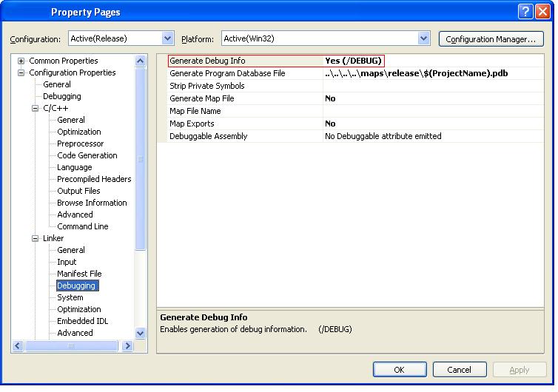Image resolution: width=558 pixels, height=392 pixels.
Task: Open Precompiled Headers settings
Action: (x=94, y=179)
